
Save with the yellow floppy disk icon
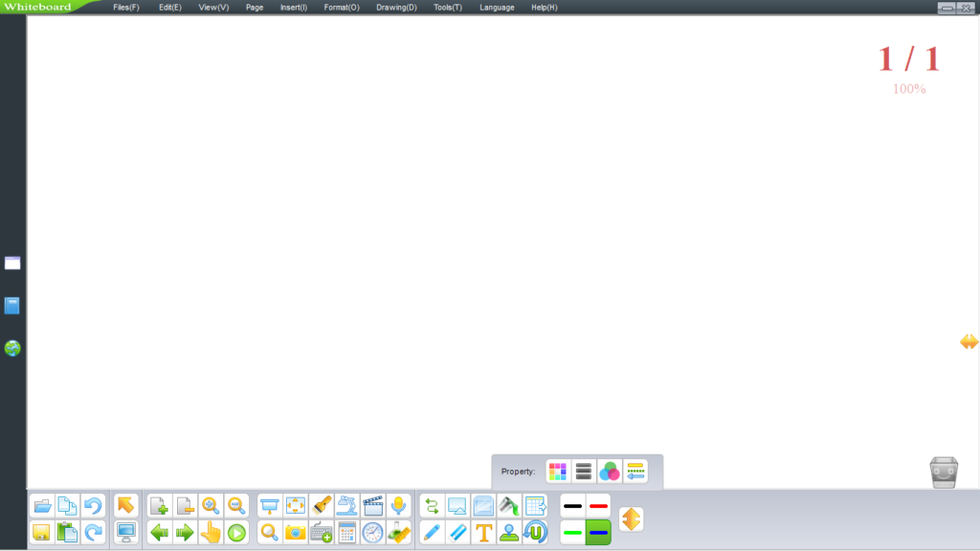click(x=42, y=532)
